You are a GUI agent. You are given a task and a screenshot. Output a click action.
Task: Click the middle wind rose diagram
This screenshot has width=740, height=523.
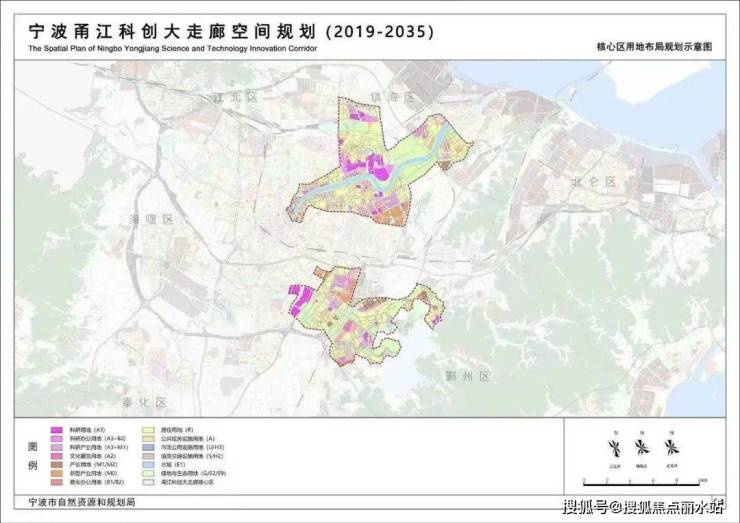(x=641, y=447)
